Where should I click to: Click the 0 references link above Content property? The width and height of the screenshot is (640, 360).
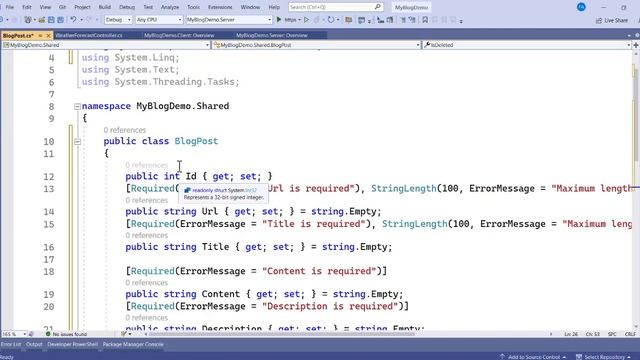(146, 282)
